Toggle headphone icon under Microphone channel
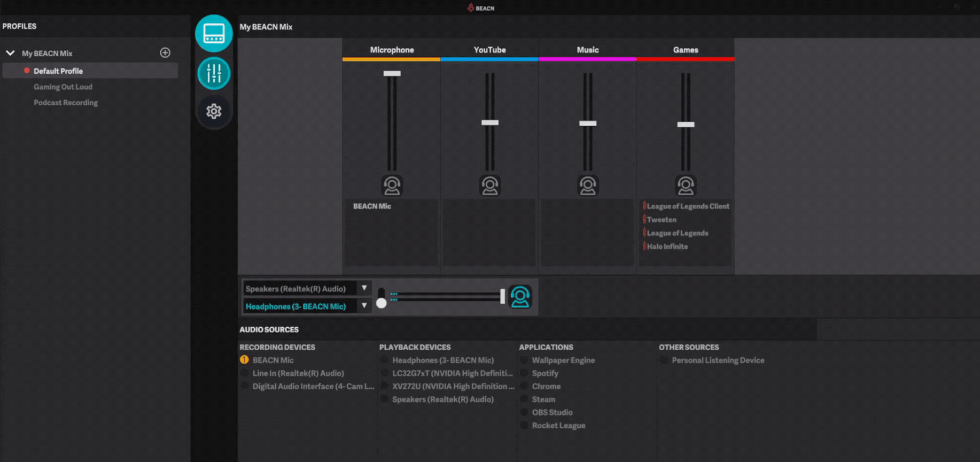 coord(392,186)
